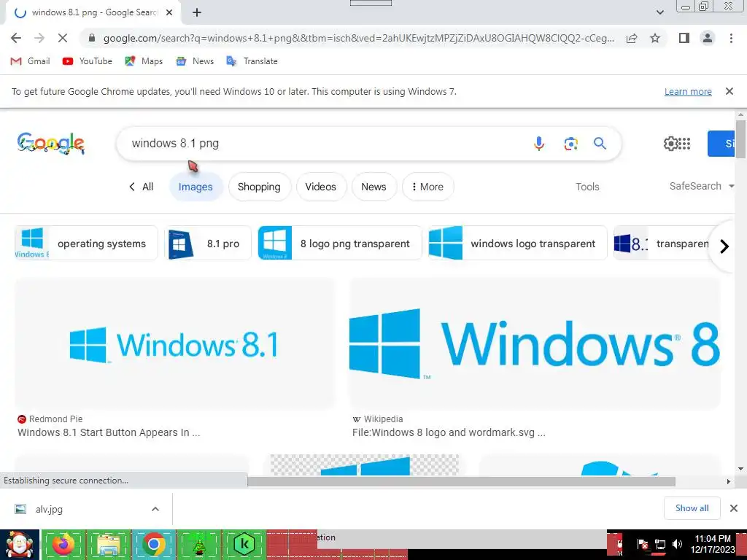This screenshot has height=560, width=747.
Task: Dismiss the Chrome update notification bar
Action: coord(729,91)
